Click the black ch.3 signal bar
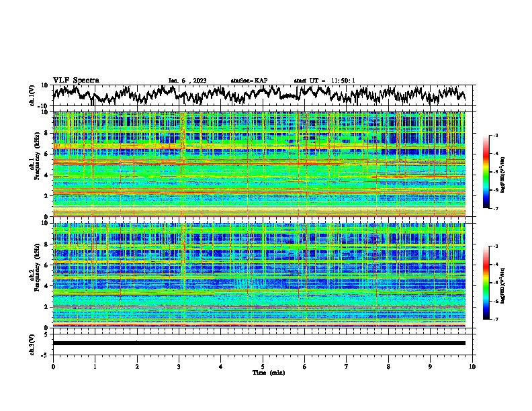 coord(259,343)
